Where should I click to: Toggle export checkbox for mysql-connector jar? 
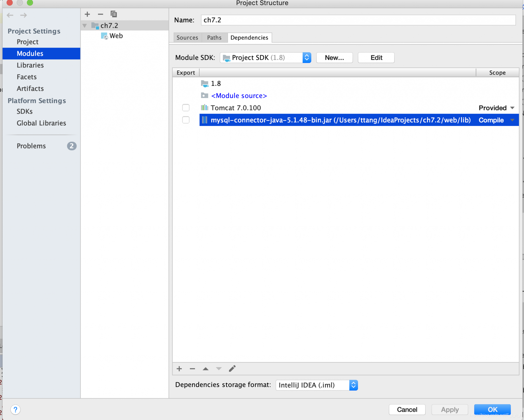tap(185, 120)
